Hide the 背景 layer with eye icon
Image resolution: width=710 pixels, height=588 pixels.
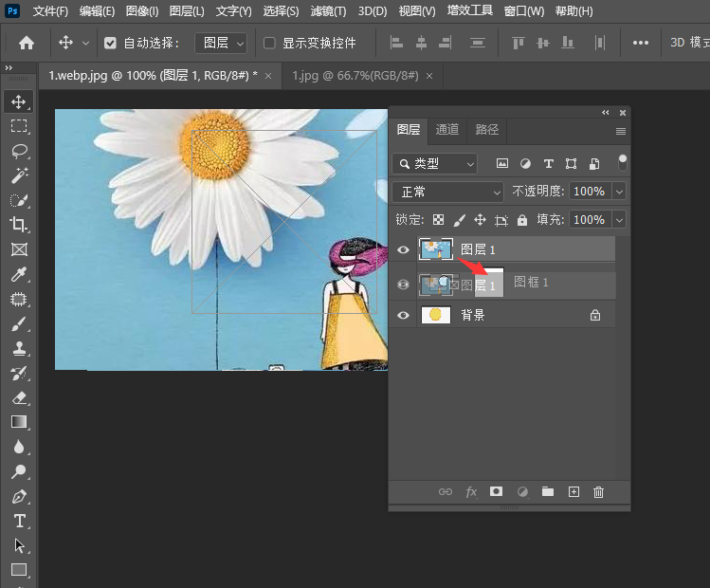point(404,315)
